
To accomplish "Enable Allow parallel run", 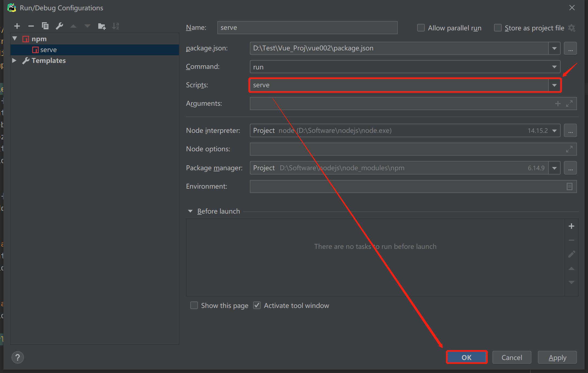I will [x=421, y=28].
